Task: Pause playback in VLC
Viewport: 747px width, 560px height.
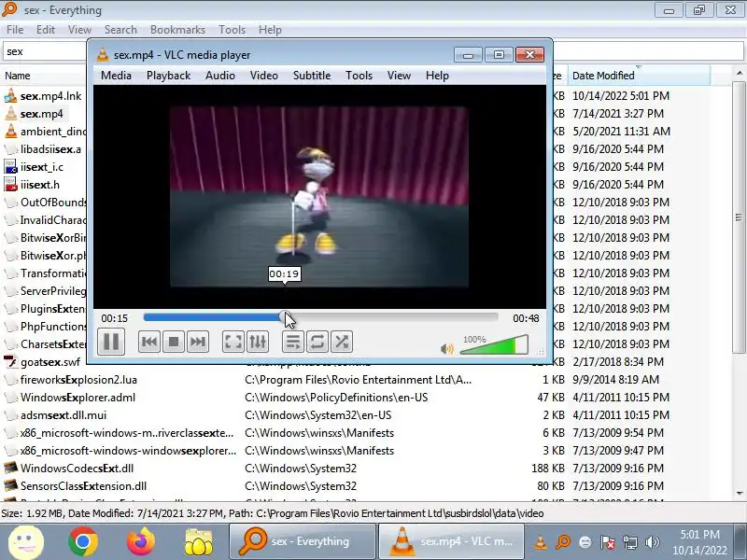Action: tap(111, 342)
